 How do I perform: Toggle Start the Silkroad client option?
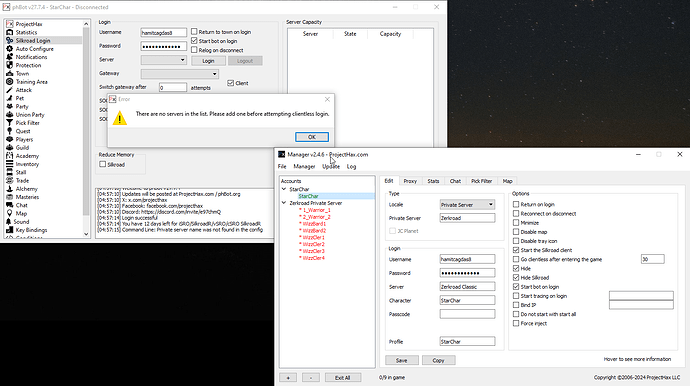[516, 250]
